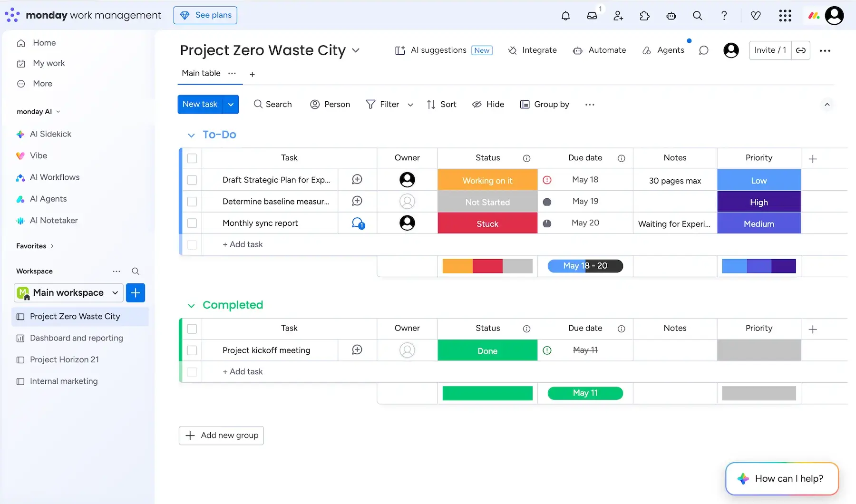
Task: Switch to the Main table tab
Action: (x=201, y=73)
